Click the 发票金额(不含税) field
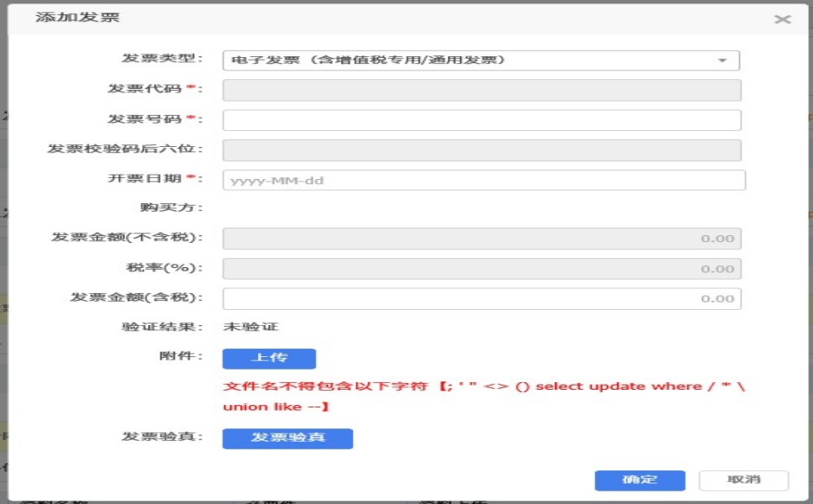This screenshot has width=813, height=504. tap(482, 239)
